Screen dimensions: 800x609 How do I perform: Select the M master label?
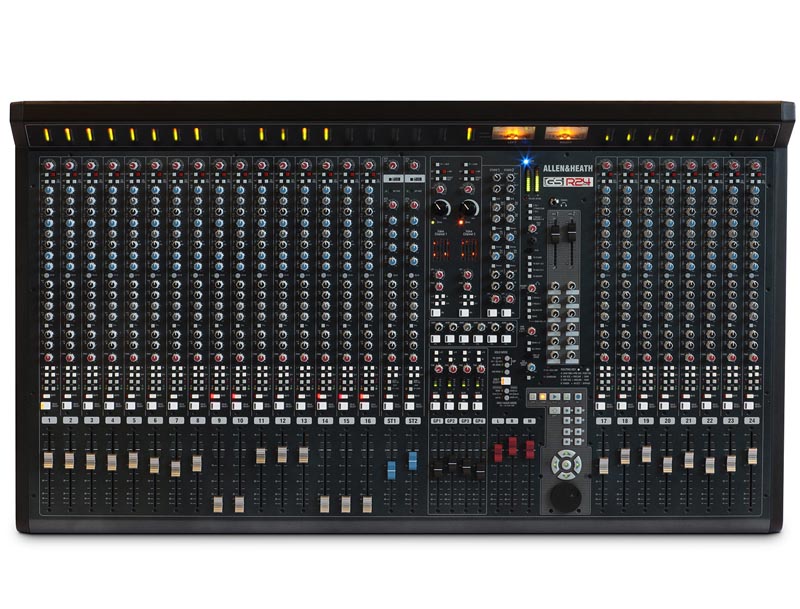530,421
